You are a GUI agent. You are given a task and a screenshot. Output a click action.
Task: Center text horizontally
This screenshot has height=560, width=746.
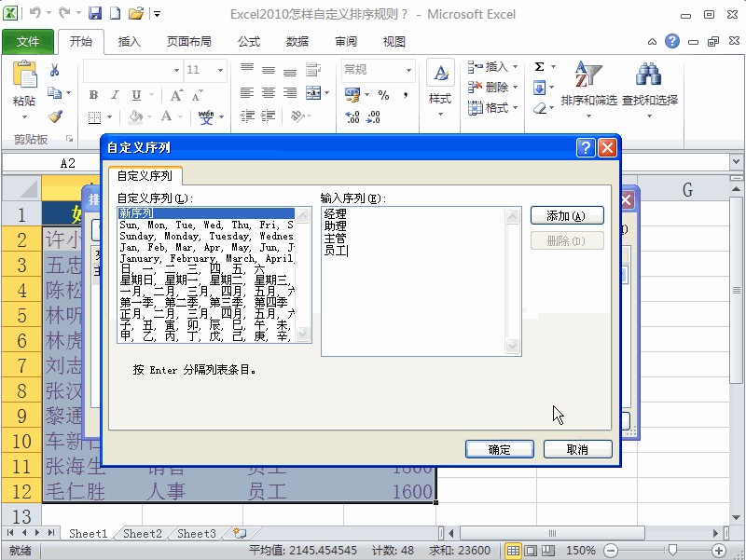(x=269, y=92)
